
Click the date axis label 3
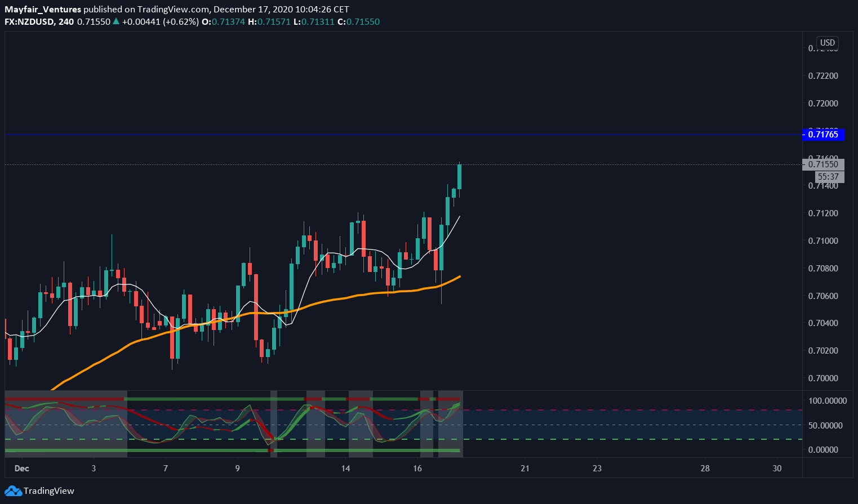pyautogui.click(x=94, y=468)
